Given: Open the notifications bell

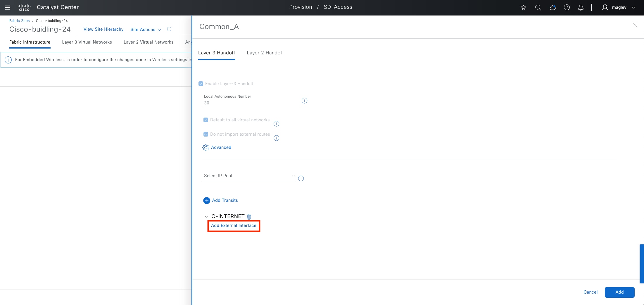Looking at the screenshot, I should click(x=581, y=8).
